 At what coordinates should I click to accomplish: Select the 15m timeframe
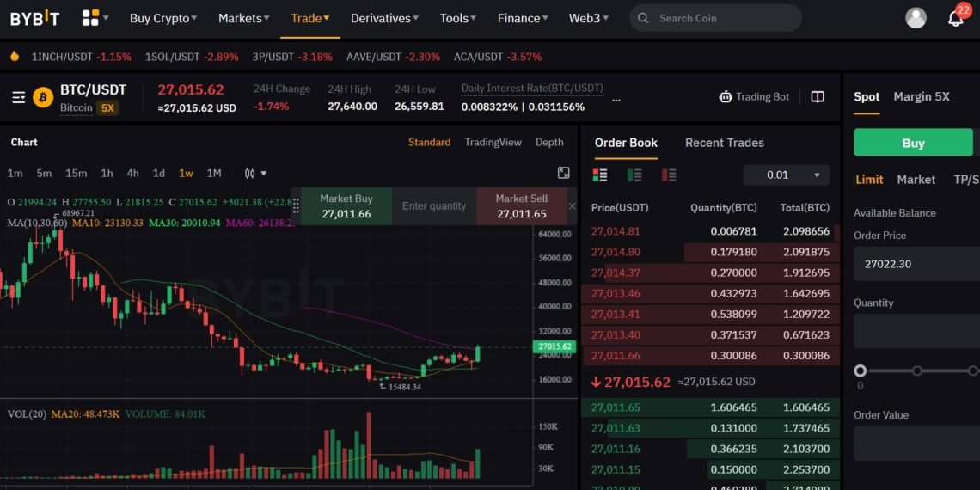click(x=77, y=173)
